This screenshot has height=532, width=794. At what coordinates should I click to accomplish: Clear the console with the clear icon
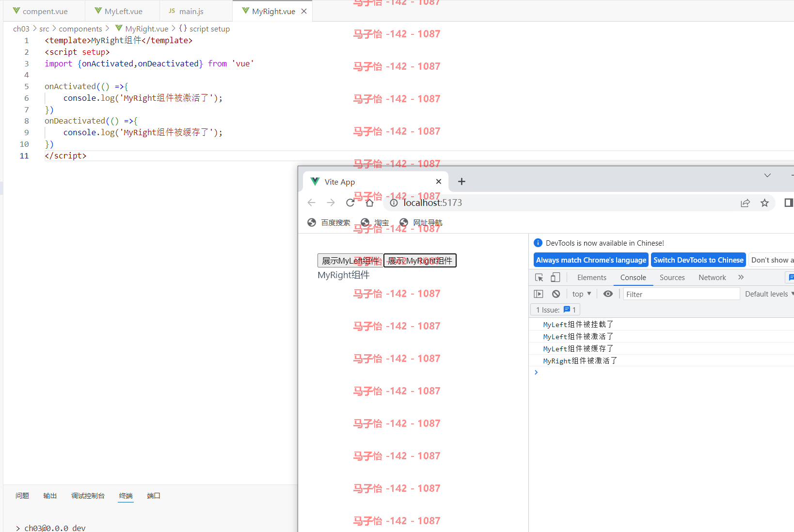556,294
